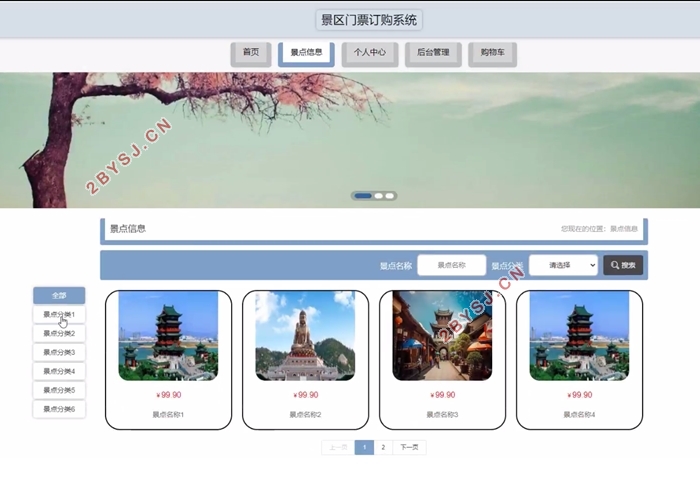Open the 景点名称1 pagoda thumbnail

point(168,336)
